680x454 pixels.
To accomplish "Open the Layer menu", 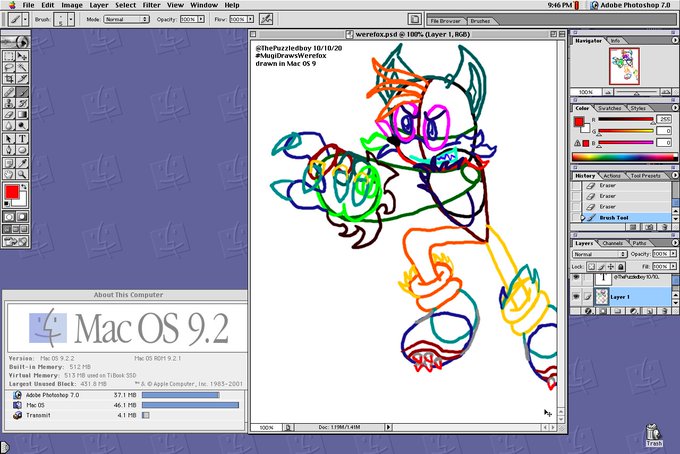I will pyautogui.click(x=99, y=5).
